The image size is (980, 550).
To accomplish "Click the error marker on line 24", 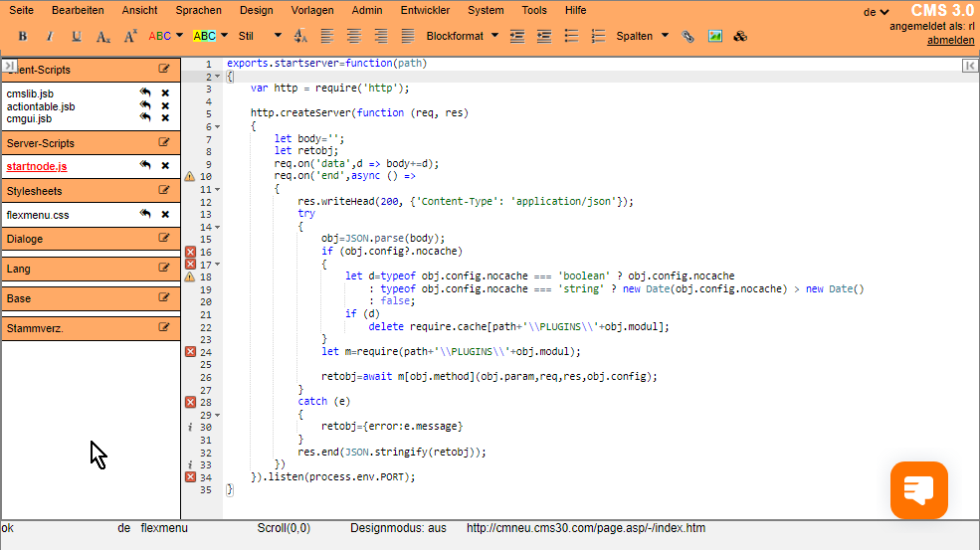I will click(x=190, y=351).
